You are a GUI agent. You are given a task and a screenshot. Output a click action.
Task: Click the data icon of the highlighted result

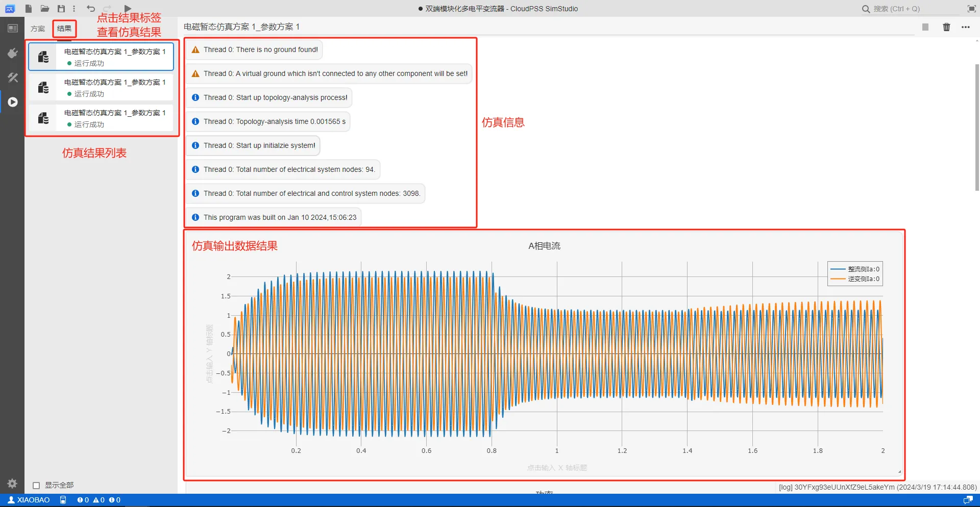(44, 57)
